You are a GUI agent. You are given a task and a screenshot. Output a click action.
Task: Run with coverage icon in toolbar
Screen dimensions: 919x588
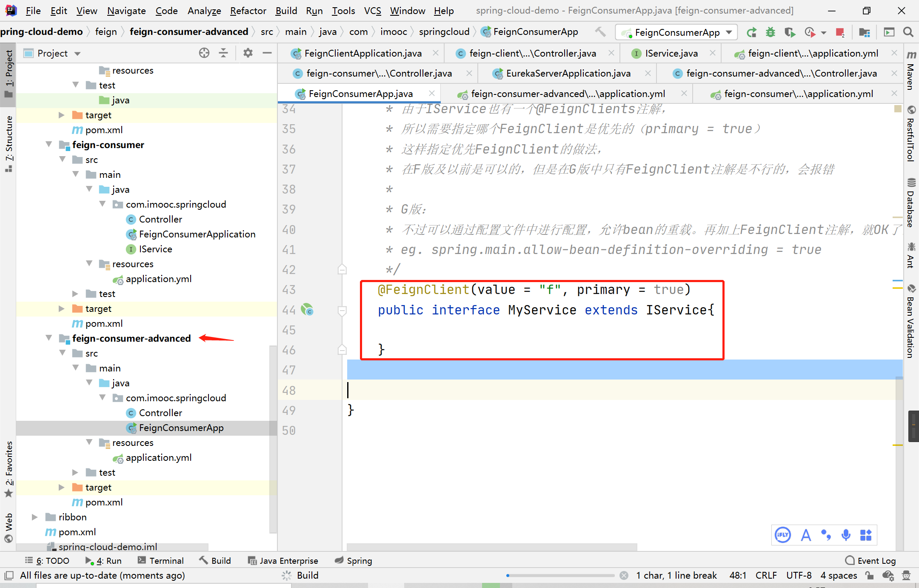[x=790, y=32]
